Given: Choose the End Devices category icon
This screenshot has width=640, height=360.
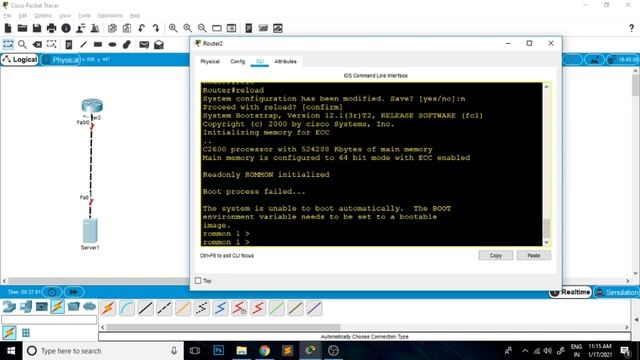Looking at the screenshot, I should [26, 307].
